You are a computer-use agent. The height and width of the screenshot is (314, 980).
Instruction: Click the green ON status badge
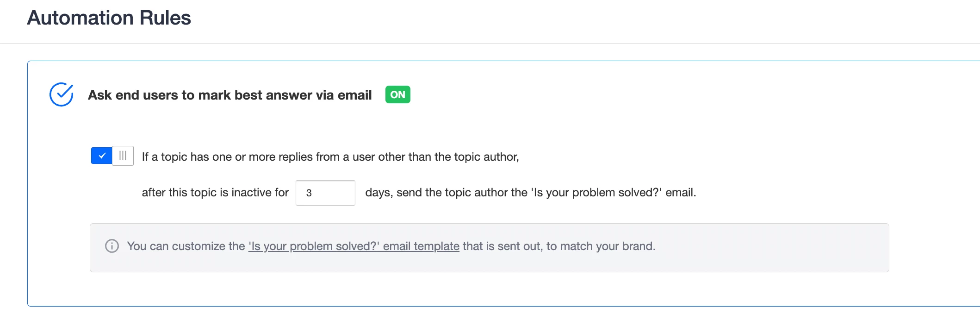(398, 94)
